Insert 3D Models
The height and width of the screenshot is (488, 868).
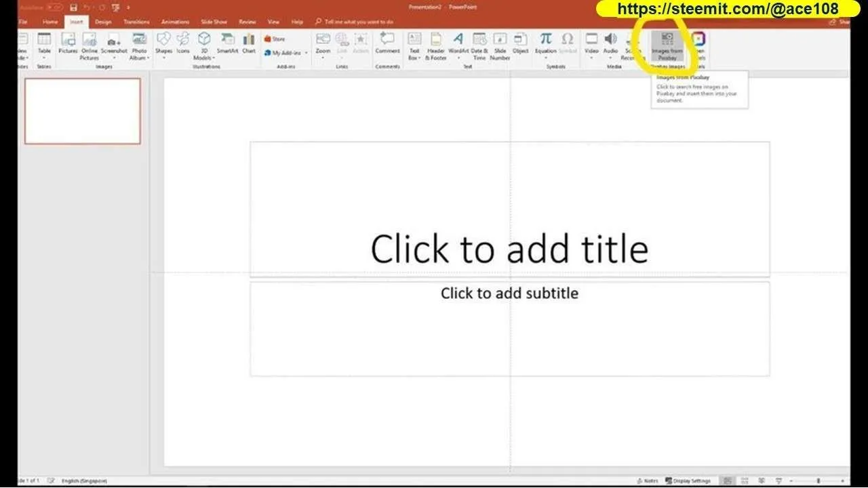tap(203, 46)
